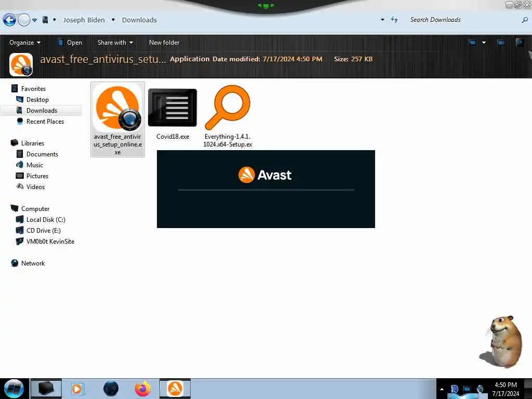Open Libraries in the navigation pane
This screenshot has width=532, height=399.
33,143
